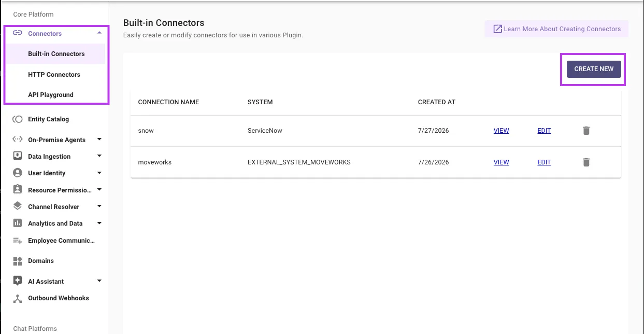Image resolution: width=644 pixels, height=334 pixels.
Task: Click the Channel Resolver layers icon
Action: pos(18,206)
